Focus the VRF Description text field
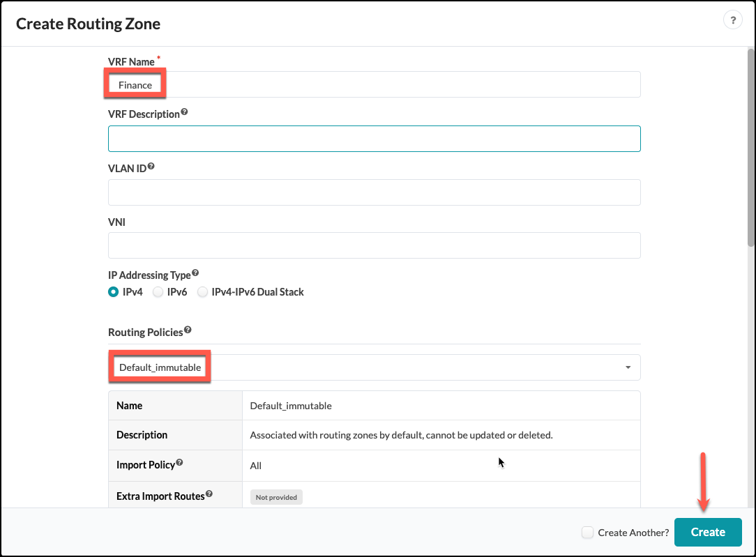 [374, 139]
